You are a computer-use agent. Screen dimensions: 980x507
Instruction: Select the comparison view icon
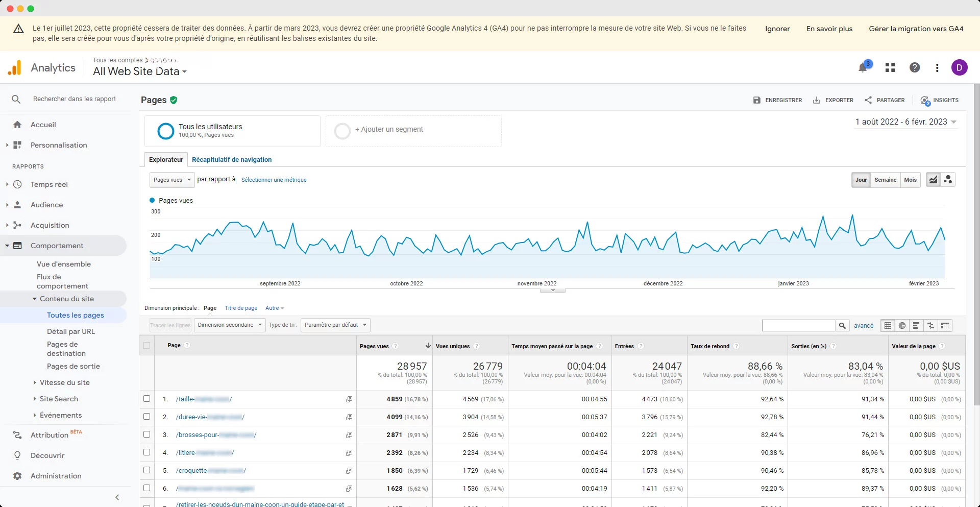click(x=931, y=326)
